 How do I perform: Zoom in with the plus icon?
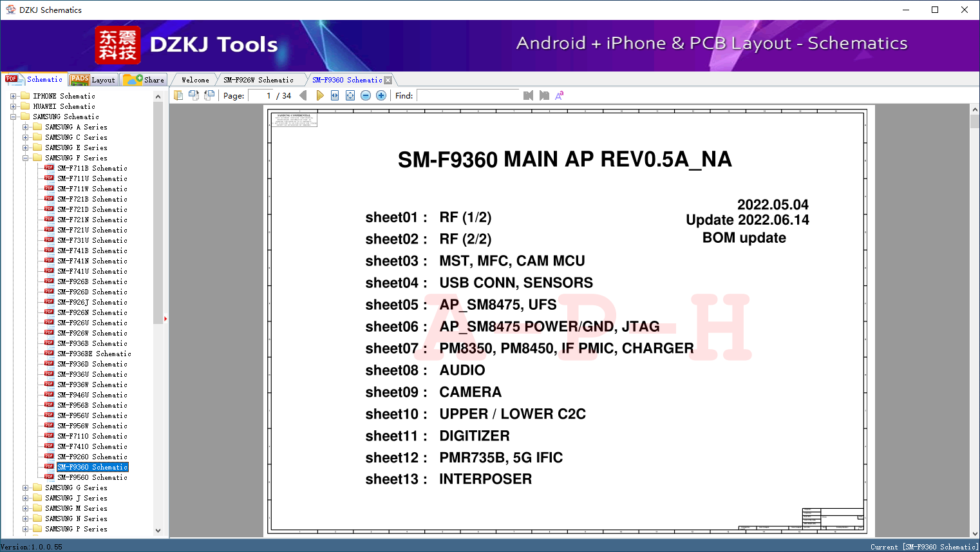[x=381, y=95]
